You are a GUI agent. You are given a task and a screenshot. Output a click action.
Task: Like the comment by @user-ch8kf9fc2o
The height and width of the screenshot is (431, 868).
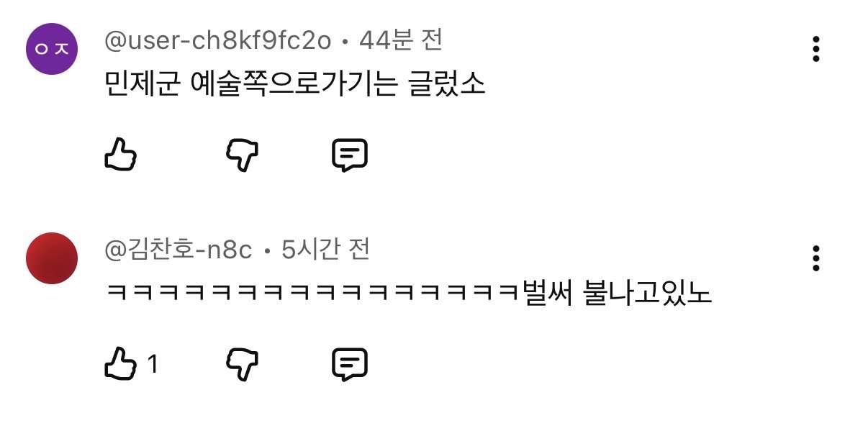(120, 155)
